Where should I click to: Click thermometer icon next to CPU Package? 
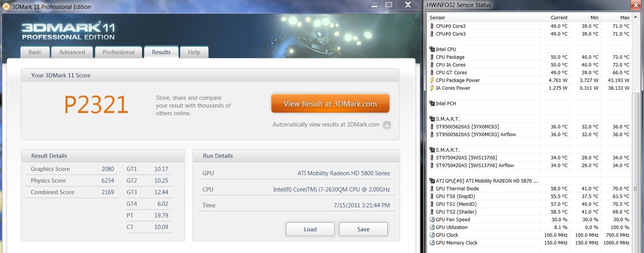coord(432,57)
